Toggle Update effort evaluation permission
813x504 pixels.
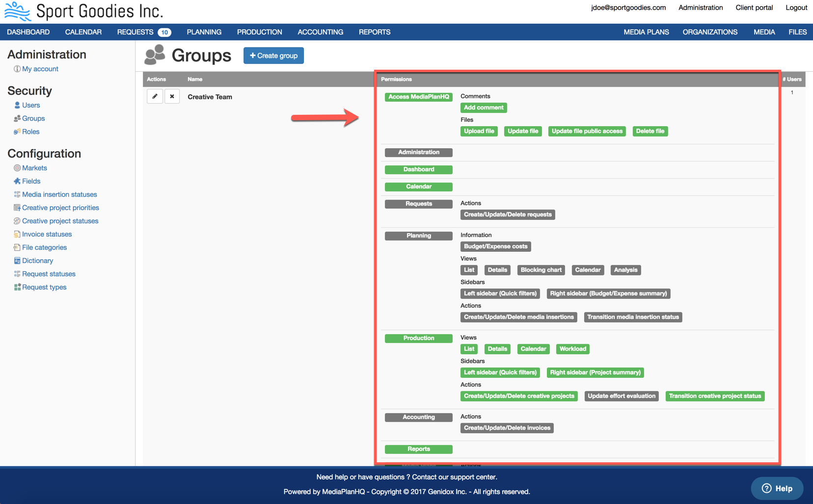coord(621,396)
